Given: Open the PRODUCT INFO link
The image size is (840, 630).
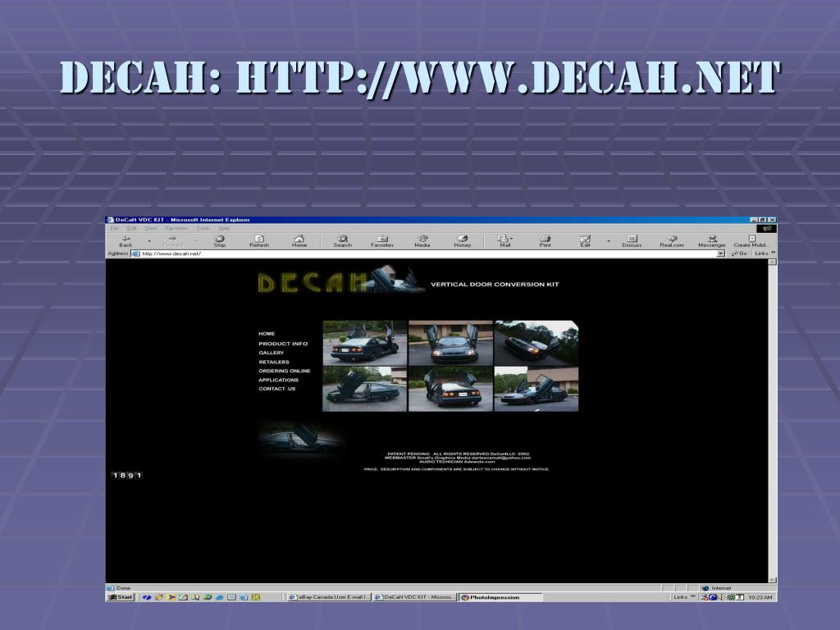Looking at the screenshot, I should tap(283, 344).
